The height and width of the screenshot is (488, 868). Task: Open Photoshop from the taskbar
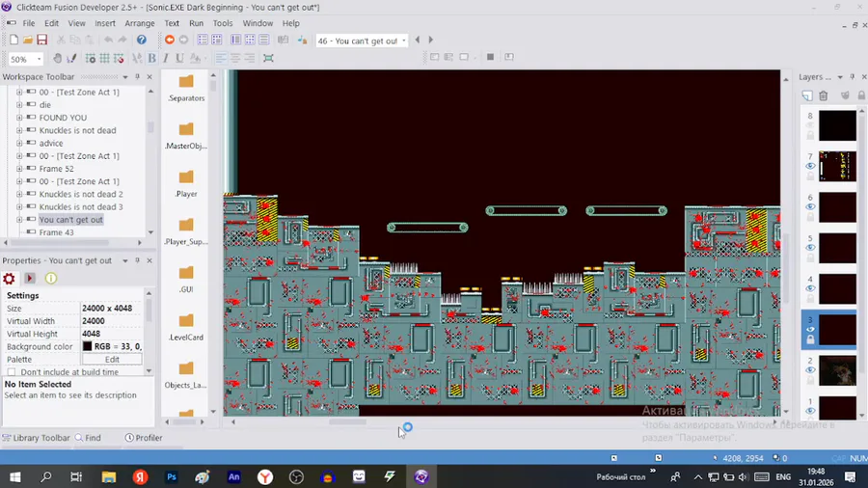coord(171,477)
